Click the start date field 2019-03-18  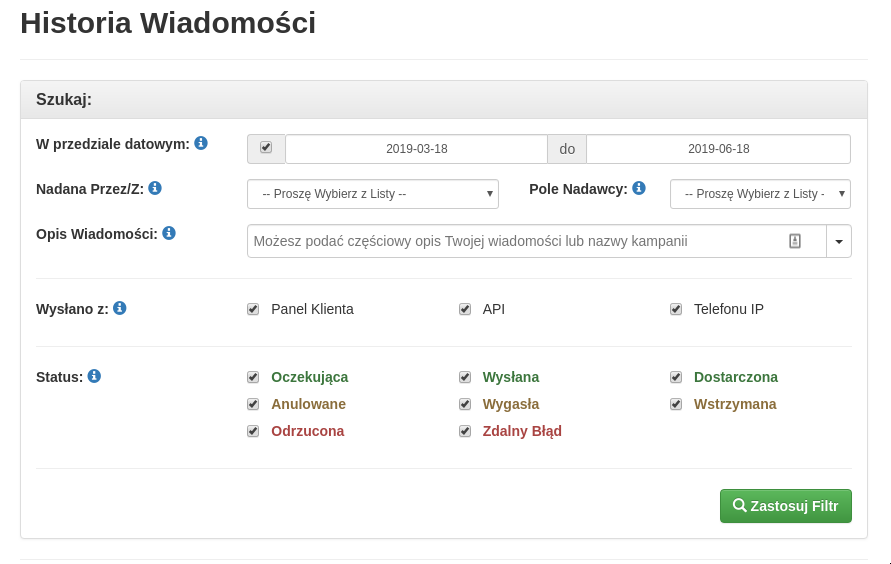pyautogui.click(x=416, y=149)
